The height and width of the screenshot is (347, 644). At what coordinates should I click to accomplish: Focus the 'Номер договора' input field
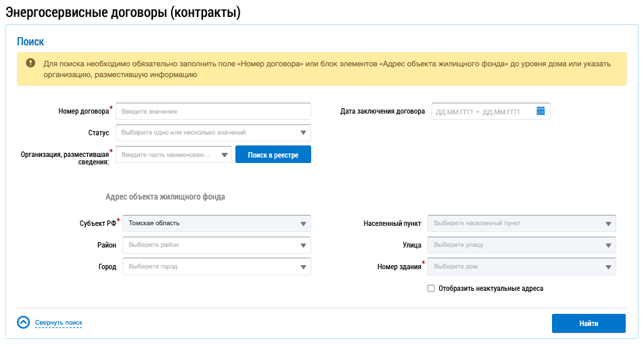pos(213,111)
